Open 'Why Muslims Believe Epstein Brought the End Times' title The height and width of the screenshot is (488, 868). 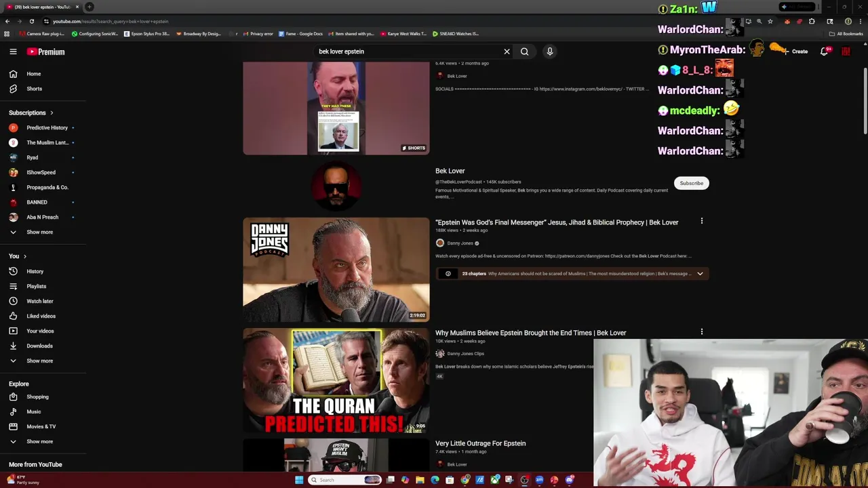530,333
